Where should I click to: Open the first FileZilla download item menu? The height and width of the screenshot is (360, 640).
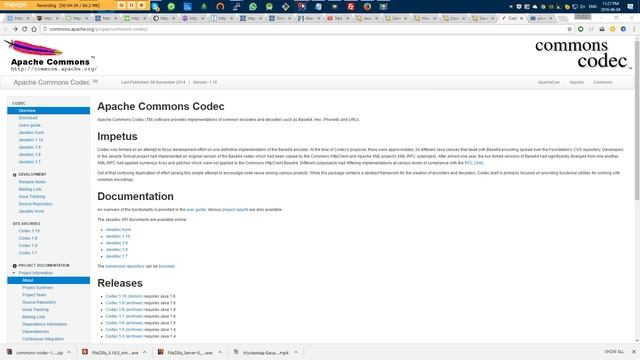coord(145,352)
